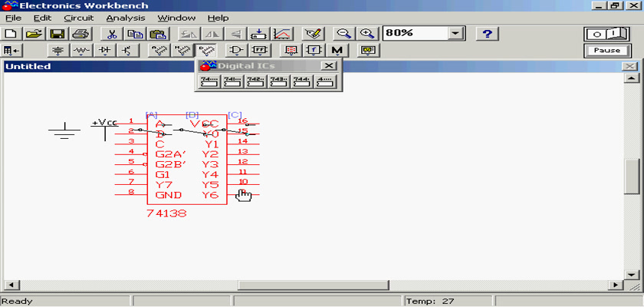This screenshot has height=307, width=644.
Task: Zoom in on the circuit
Action: (x=366, y=34)
